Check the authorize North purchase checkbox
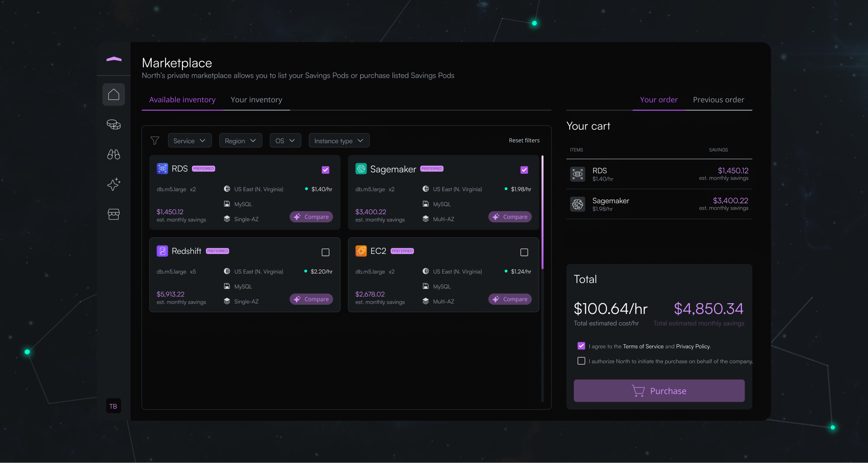 click(581, 361)
